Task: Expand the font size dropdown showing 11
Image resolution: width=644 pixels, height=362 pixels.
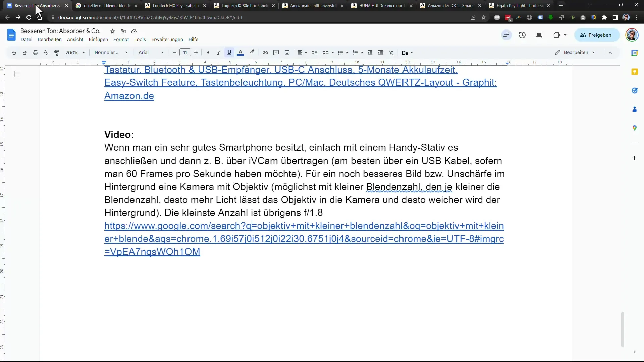Action: click(185, 53)
